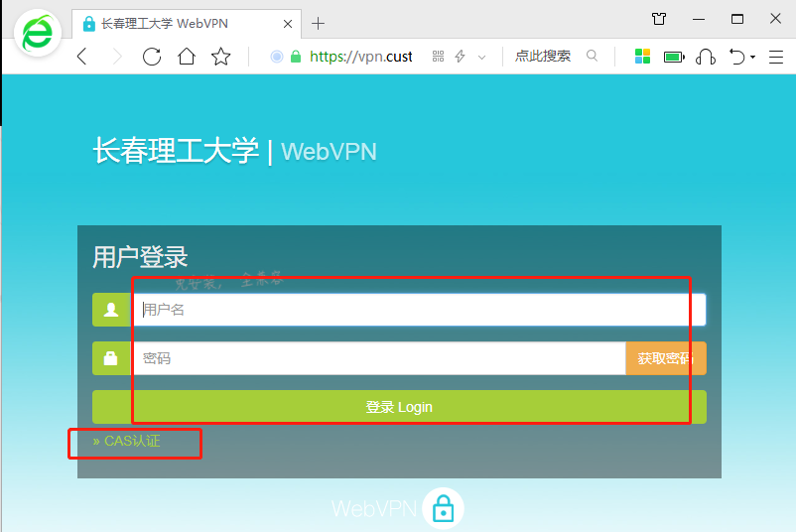Click the green padlock security icon
Screen dimensions: 796x532
click(x=296, y=56)
